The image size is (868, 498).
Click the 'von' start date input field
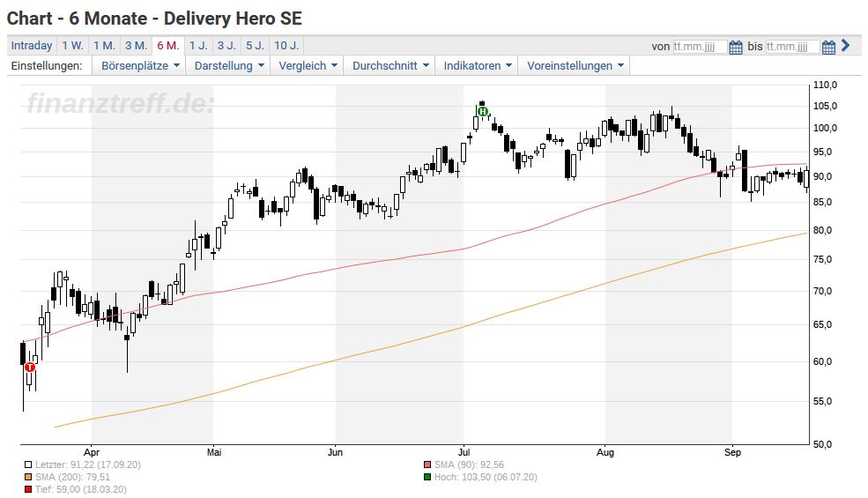[699, 47]
